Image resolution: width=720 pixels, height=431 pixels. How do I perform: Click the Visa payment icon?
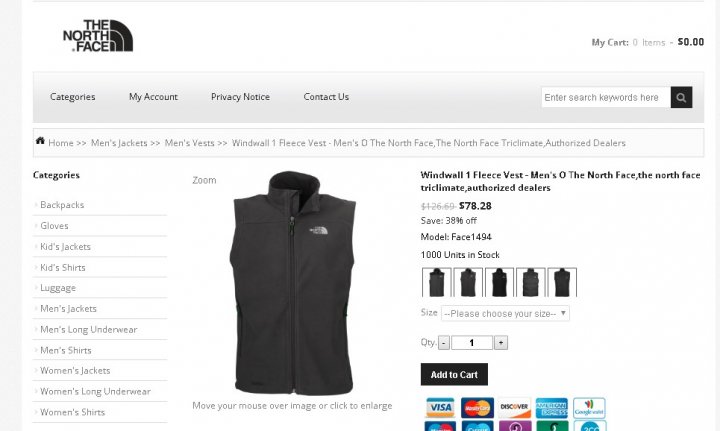pyautogui.click(x=440, y=408)
